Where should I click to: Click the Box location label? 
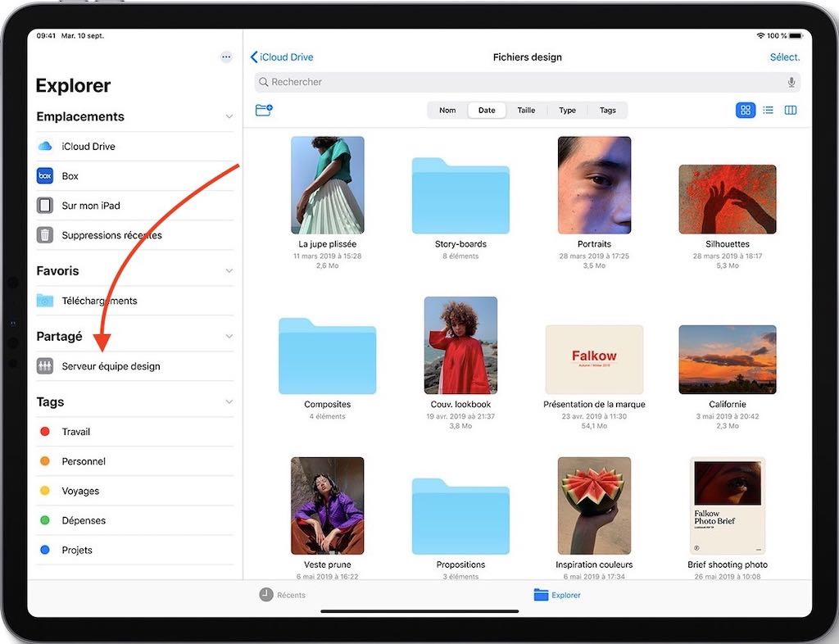pyautogui.click(x=70, y=176)
